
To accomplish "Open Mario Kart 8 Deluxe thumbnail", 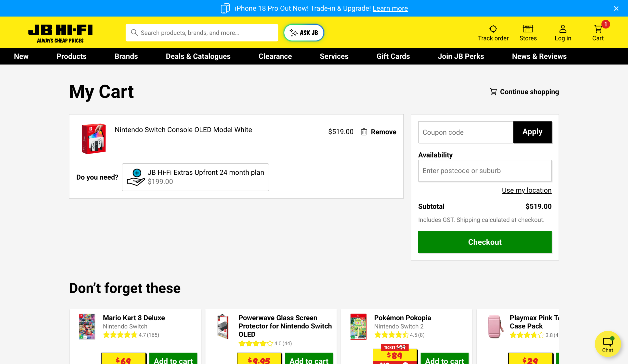I will click(x=87, y=326).
